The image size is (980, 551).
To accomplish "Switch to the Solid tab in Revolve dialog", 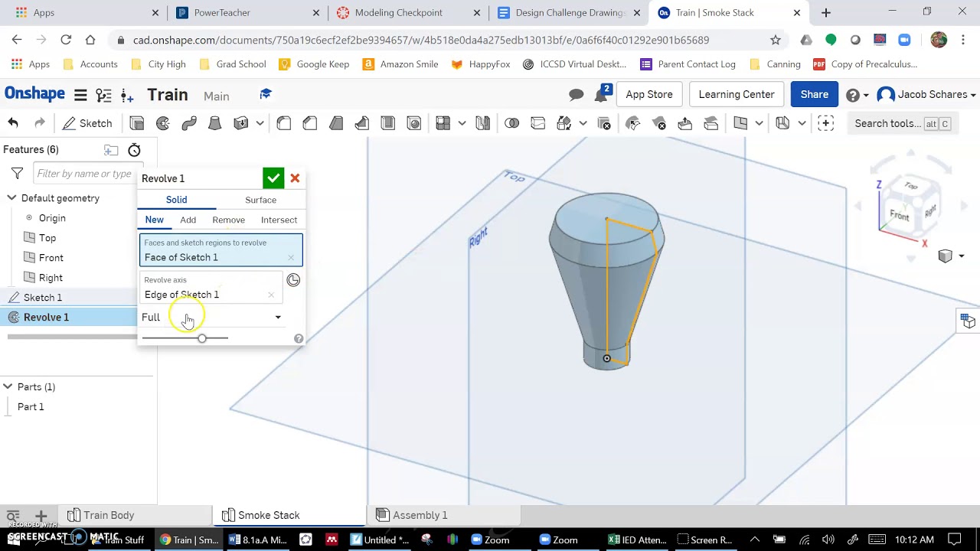I will click(x=176, y=200).
